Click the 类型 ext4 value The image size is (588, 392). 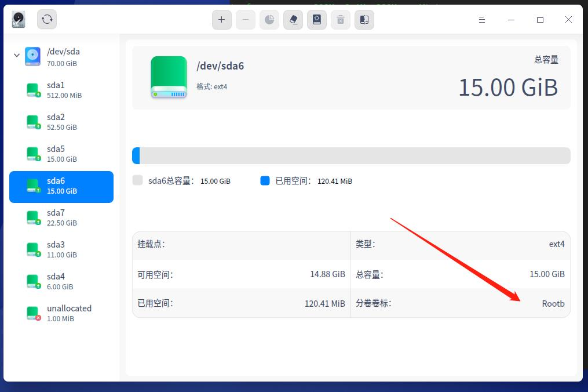point(557,245)
